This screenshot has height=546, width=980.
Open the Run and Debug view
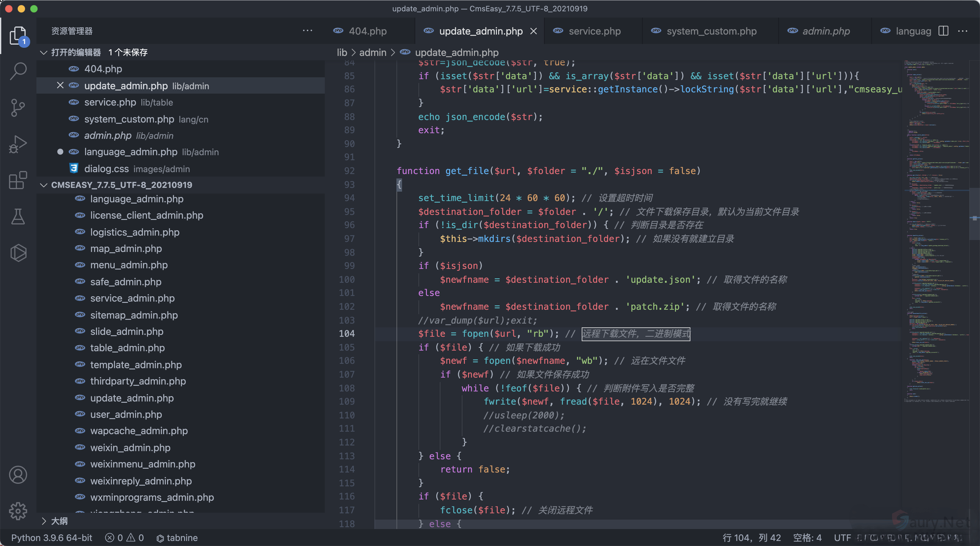tap(18, 144)
